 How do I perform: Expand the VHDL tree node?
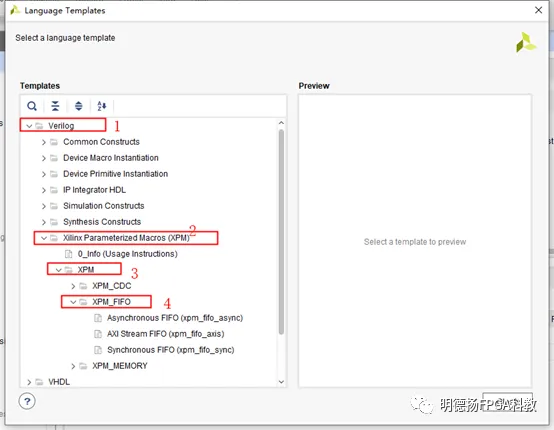[x=29, y=382]
